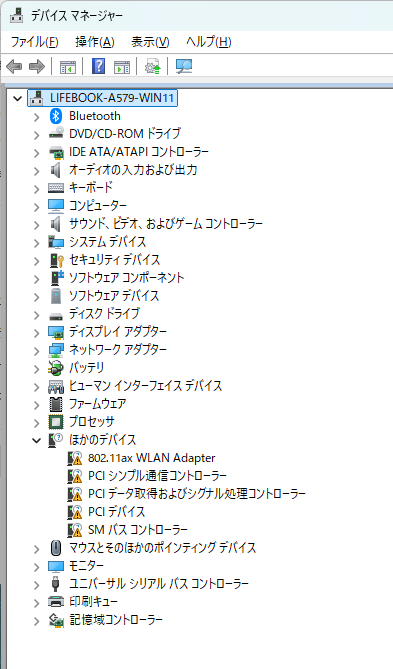Select the ソフトウェア デバイス row
Screen dimensions: 393x669
pyautogui.click(x=114, y=296)
